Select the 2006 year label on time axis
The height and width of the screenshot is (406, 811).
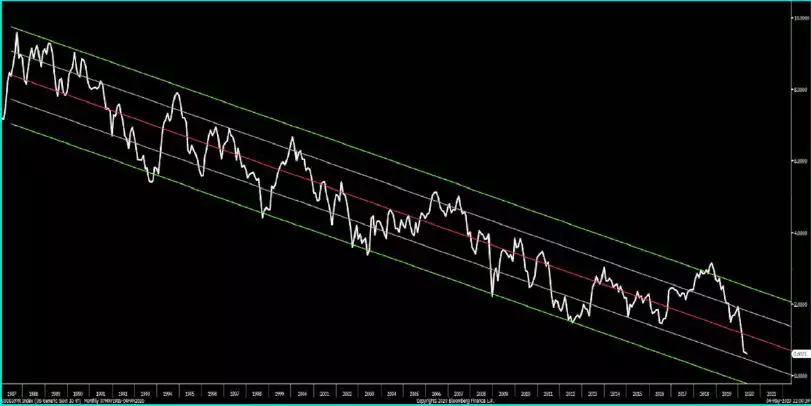(436, 394)
